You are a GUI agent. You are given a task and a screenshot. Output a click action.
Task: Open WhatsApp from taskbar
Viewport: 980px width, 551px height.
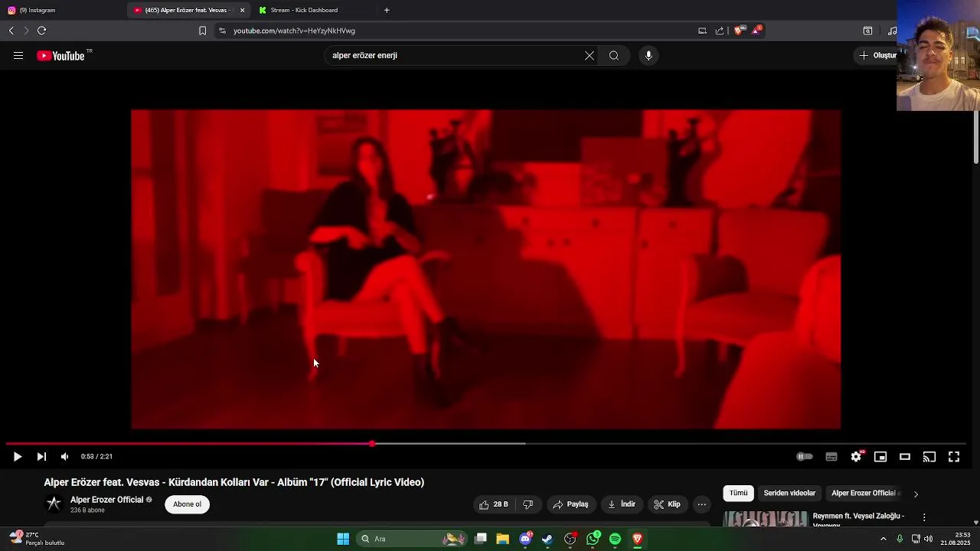(593, 539)
